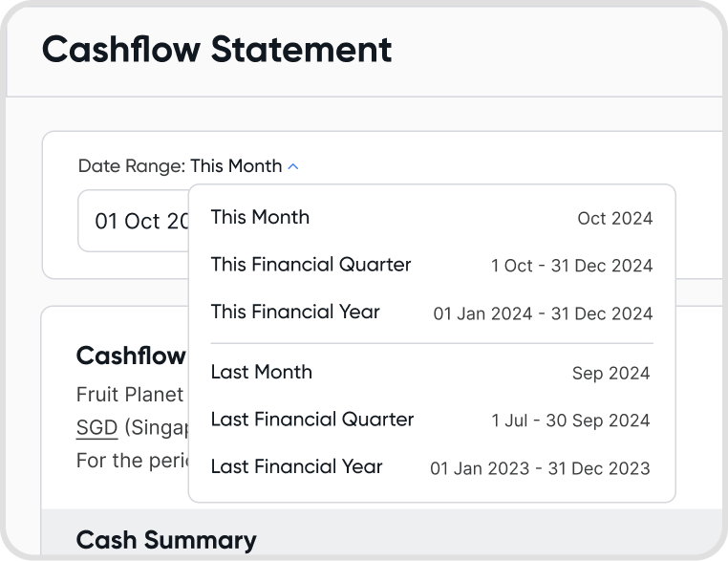The height and width of the screenshot is (561, 728).
Task: Click the 'Sep 2024' date hint
Action: (610, 374)
